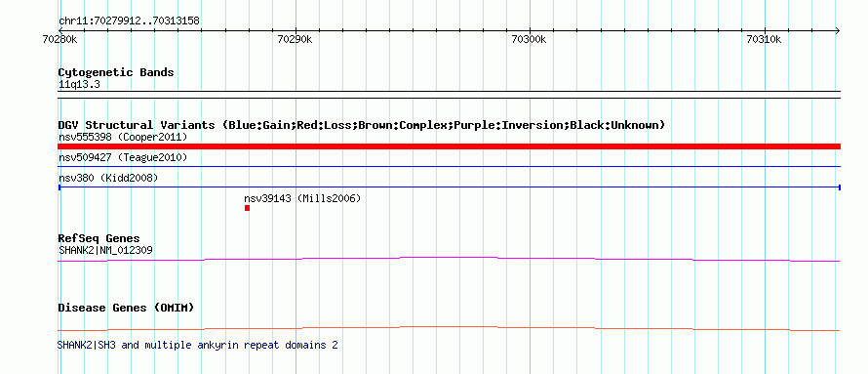Select the nsv509427 blue gain line
The image size is (868, 374).
tap(449, 166)
